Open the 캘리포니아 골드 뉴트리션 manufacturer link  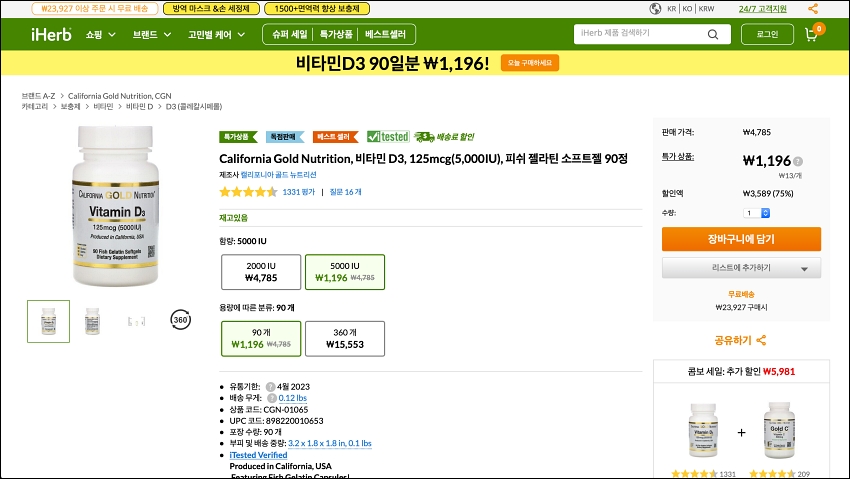pyautogui.click(x=279, y=174)
